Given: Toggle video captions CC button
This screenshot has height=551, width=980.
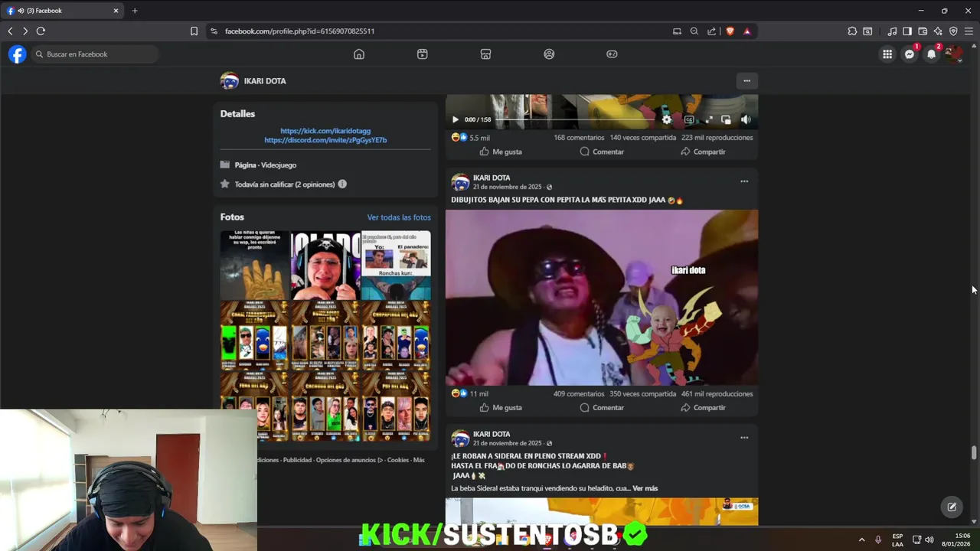Looking at the screenshot, I should coord(689,119).
